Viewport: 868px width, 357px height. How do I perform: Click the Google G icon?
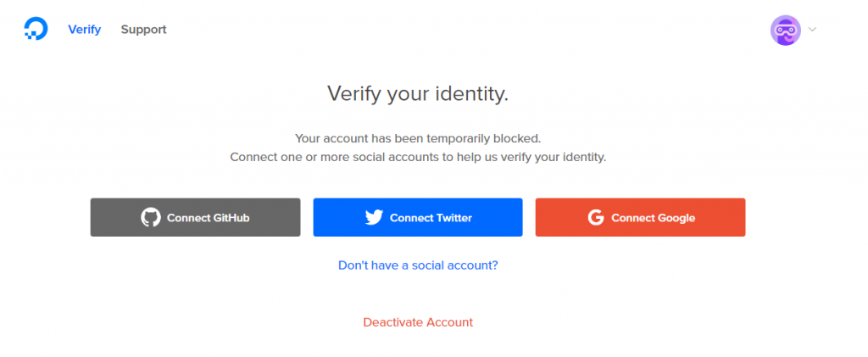pos(596,218)
